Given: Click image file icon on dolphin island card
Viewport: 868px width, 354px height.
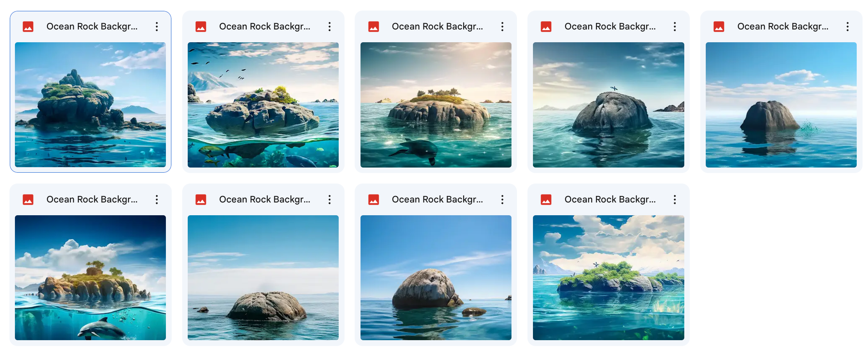Looking at the screenshot, I should [x=28, y=200].
